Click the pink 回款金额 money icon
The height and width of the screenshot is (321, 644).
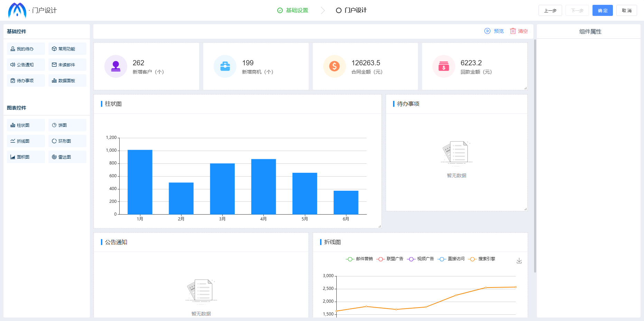pos(444,66)
